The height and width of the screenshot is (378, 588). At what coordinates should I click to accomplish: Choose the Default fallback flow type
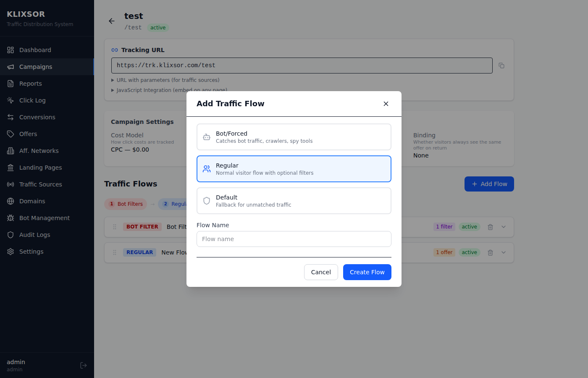[294, 200]
